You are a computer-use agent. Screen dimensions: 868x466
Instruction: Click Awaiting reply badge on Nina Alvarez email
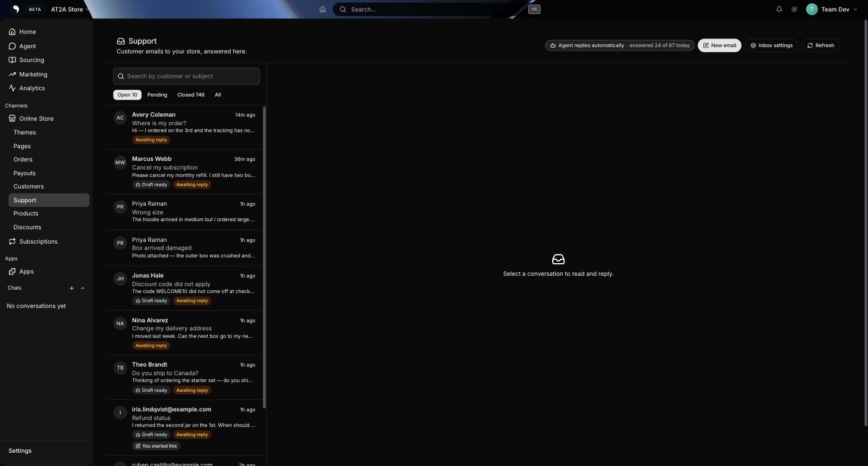tap(151, 345)
